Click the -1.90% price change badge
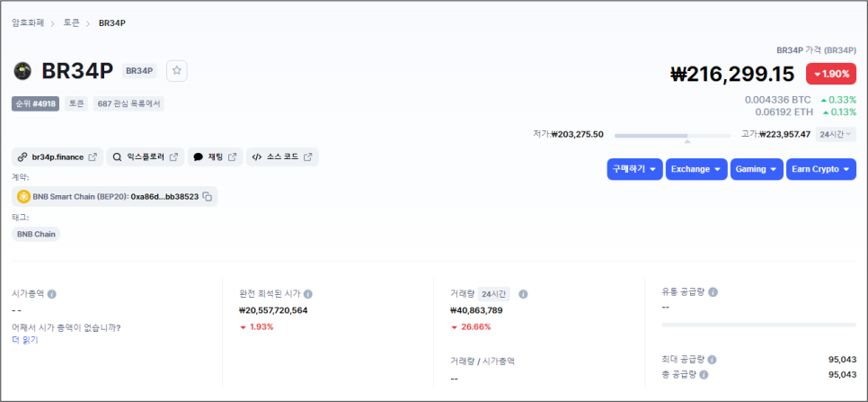 coord(831,75)
